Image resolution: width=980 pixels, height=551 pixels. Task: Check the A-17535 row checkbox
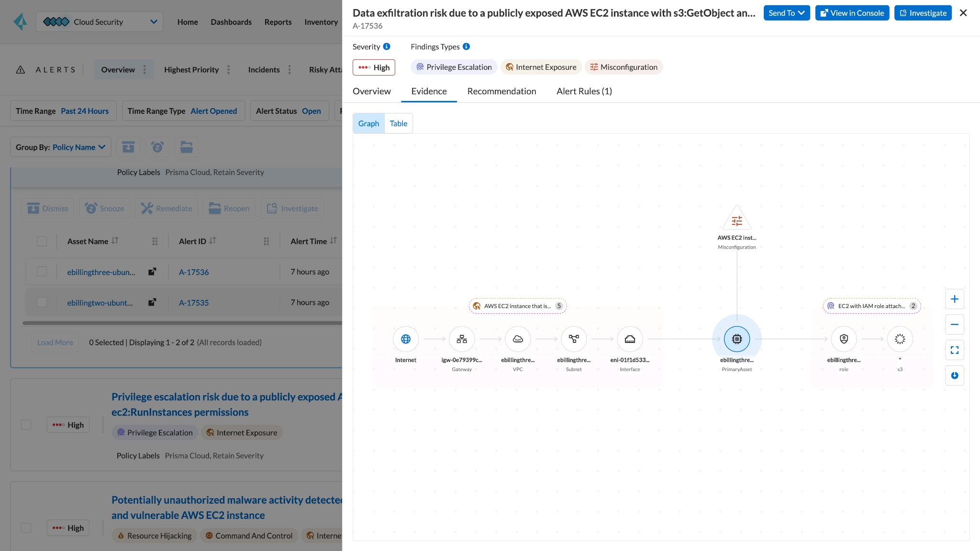[42, 302]
